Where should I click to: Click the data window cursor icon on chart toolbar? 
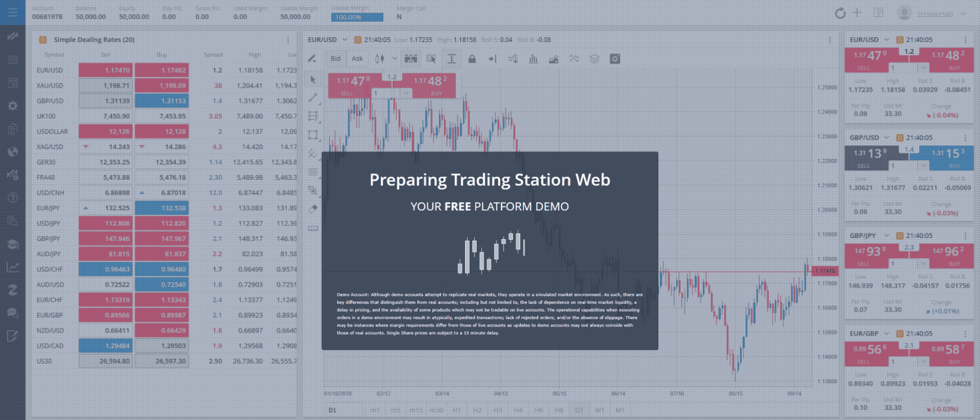[x=431, y=59]
